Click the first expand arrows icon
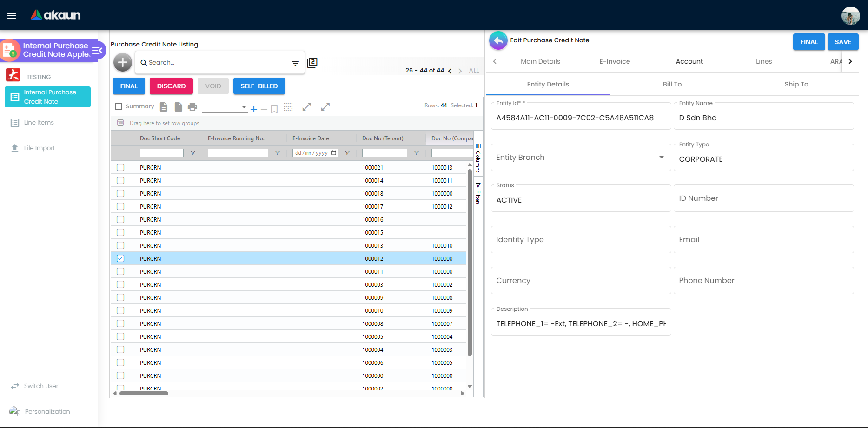 click(307, 107)
